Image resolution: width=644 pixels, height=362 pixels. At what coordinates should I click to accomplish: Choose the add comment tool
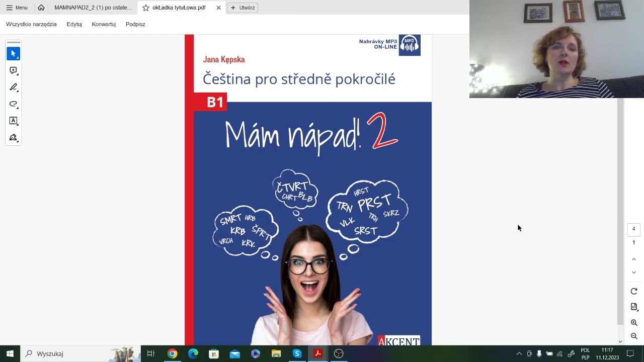point(14,70)
